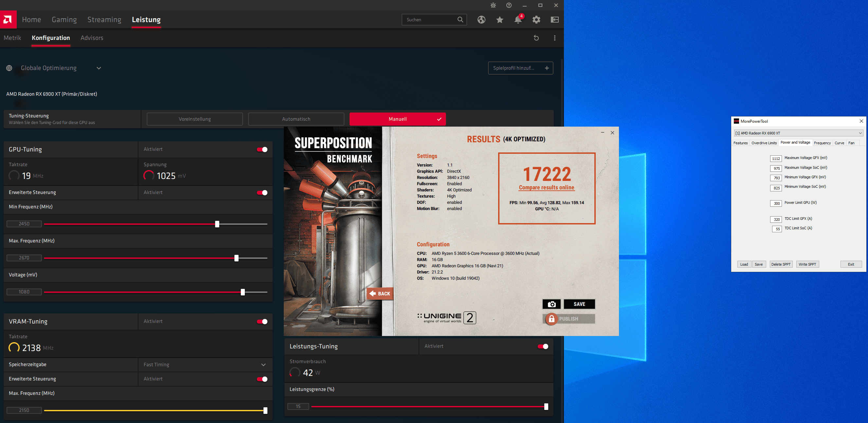Click Save button in MorePowerTool
The image size is (868, 423).
point(758,264)
